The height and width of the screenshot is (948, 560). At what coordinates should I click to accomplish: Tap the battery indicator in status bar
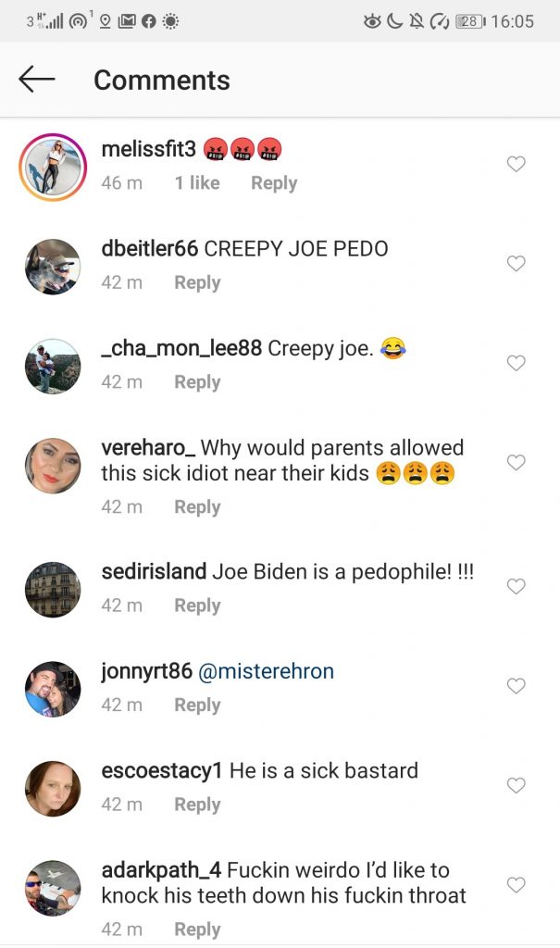(x=468, y=21)
